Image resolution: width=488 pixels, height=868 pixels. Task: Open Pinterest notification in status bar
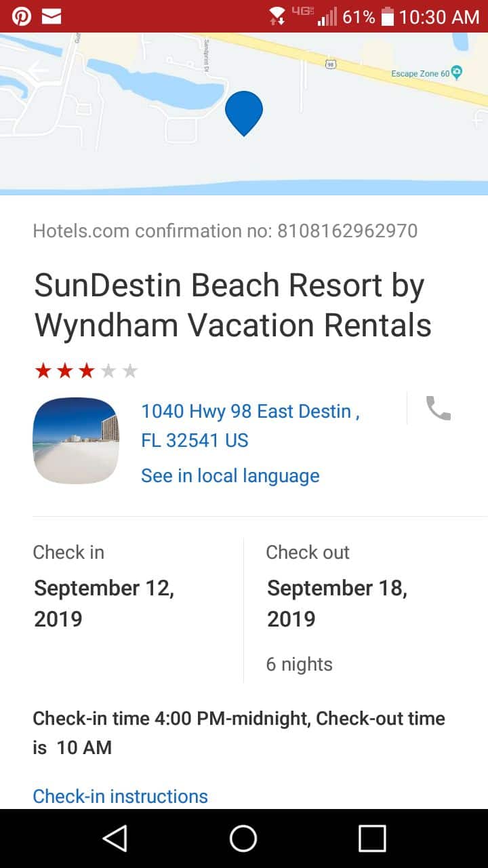click(x=22, y=16)
